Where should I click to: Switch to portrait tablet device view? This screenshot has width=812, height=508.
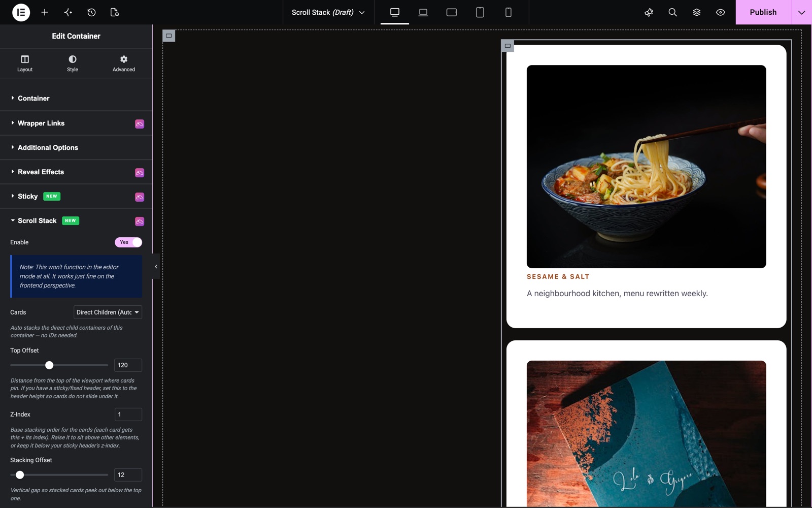point(480,12)
